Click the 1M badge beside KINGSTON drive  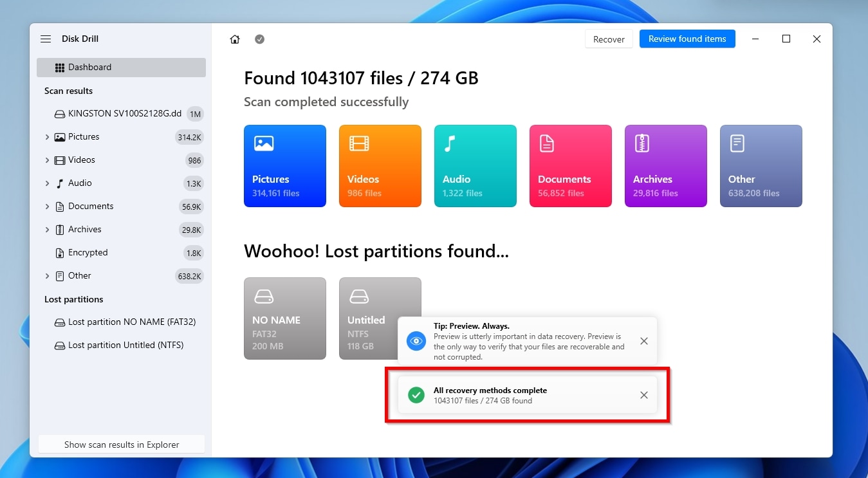pos(195,114)
